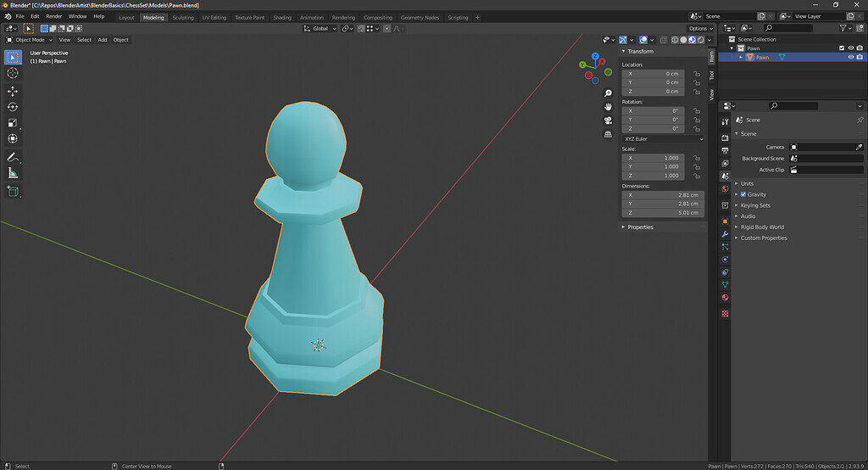
Task: Toggle the Location X lock icon
Action: click(x=696, y=74)
